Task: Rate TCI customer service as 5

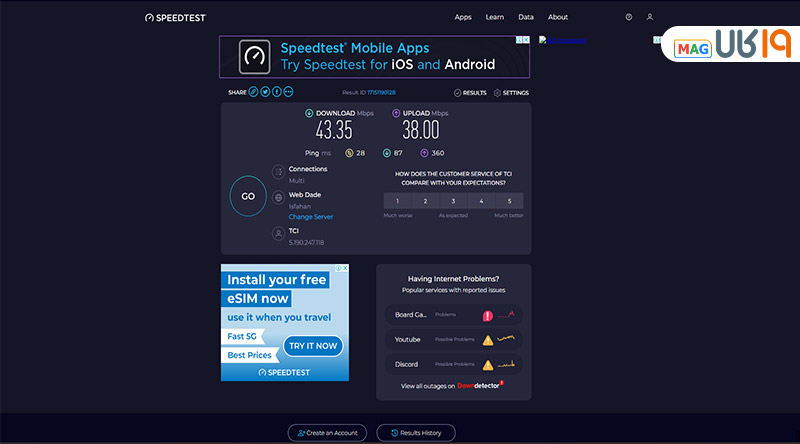Action: 509,201
